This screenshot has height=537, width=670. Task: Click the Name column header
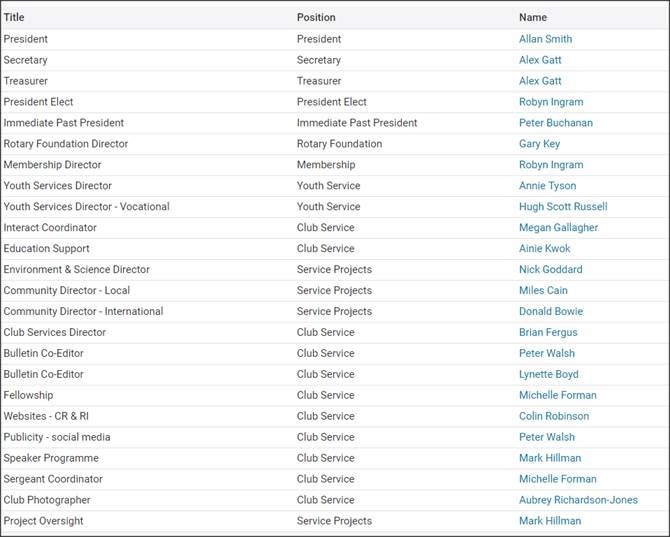(533, 17)
